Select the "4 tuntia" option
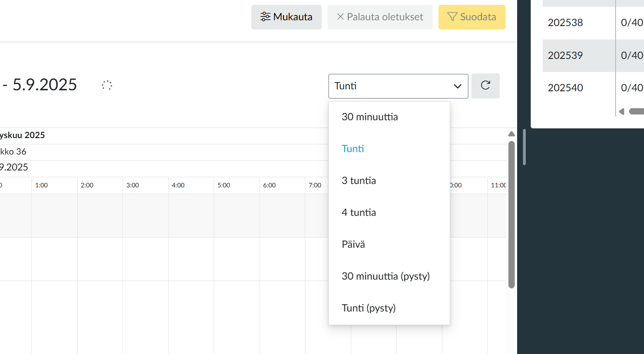Screen dimensions: 644x354 [x=359, y=212]
